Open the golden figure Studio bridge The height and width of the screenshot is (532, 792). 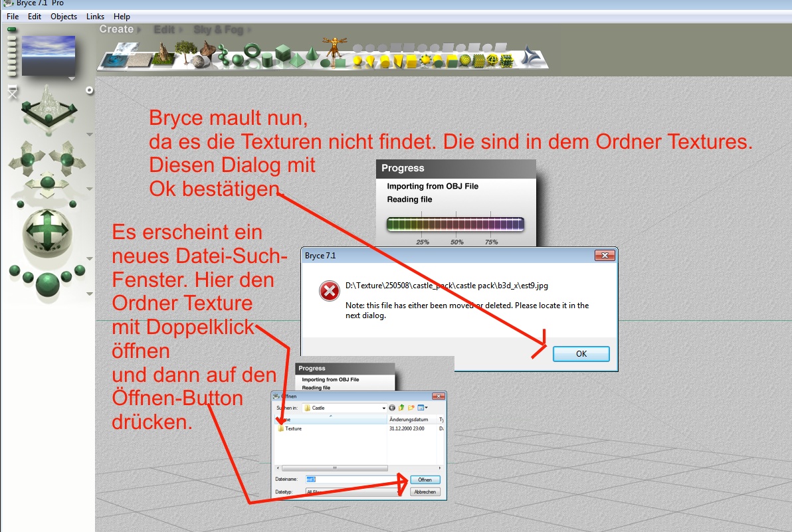tap(334, 48)
